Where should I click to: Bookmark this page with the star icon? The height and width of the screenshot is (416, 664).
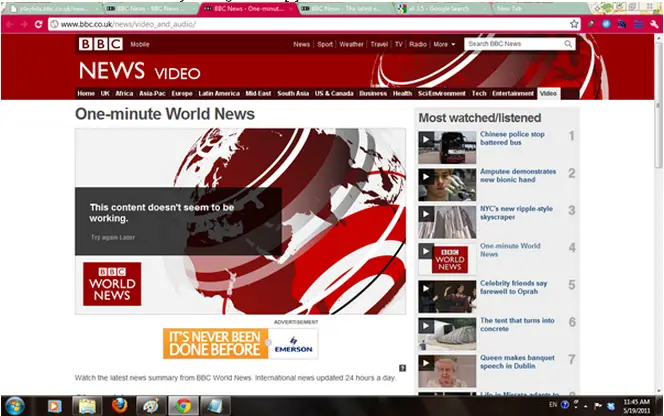tap(574, 24)
